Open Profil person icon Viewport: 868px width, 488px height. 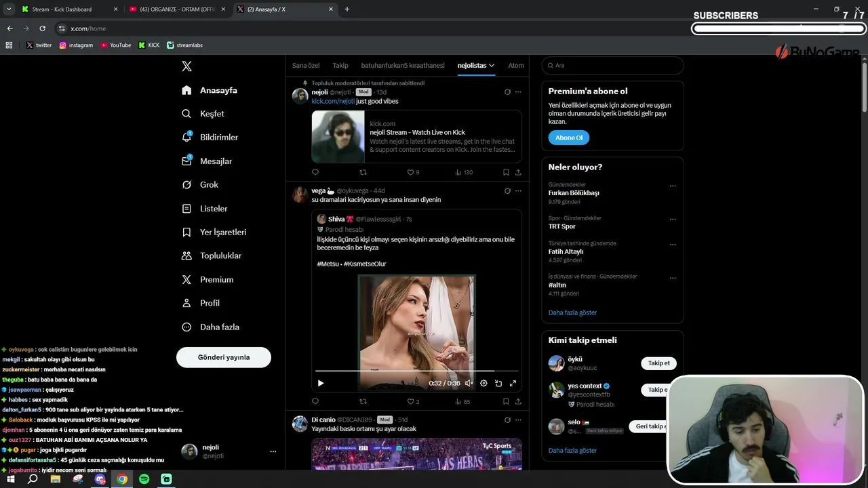pyautogui.click(x=186, y=303)
